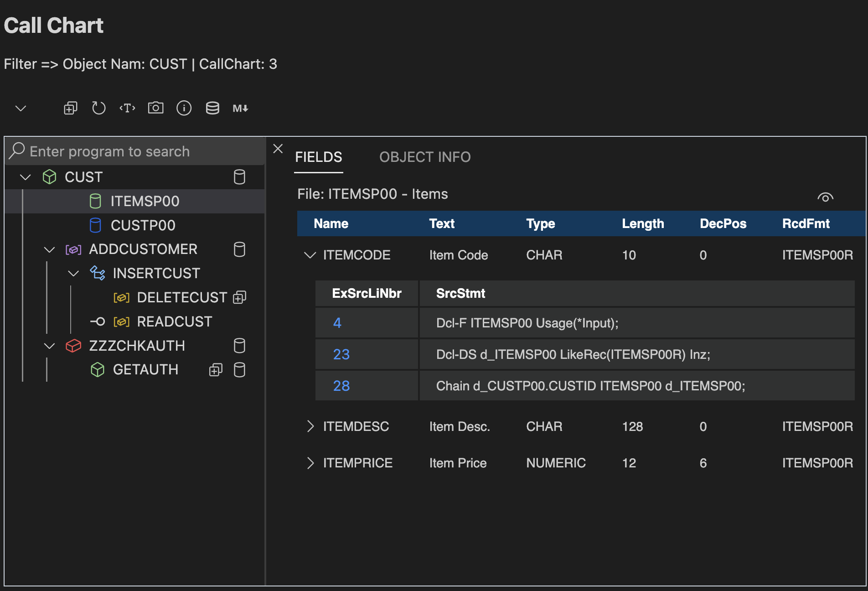Image resolution: width=868 pixels, height=591 pixels.
Task: Switch to the OBJECT INFO tab
Action: [x=424, y=157]
